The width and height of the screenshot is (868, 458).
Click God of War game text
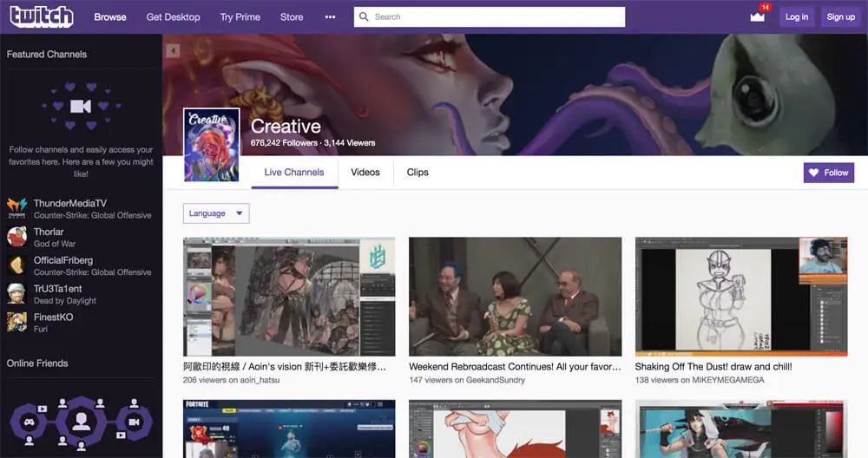tap(55, 244)
